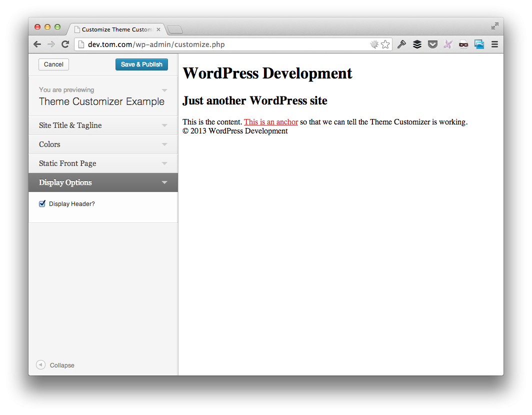This screenshot has width=532, height=415.
Task: Go back with the browser back arrow
Action: coord(37,44)
